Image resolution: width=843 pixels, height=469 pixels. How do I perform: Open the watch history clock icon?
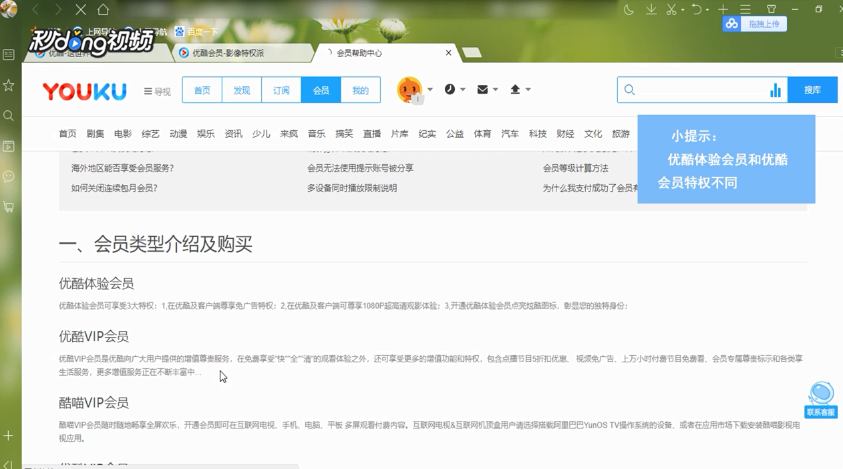click(450, 89)
